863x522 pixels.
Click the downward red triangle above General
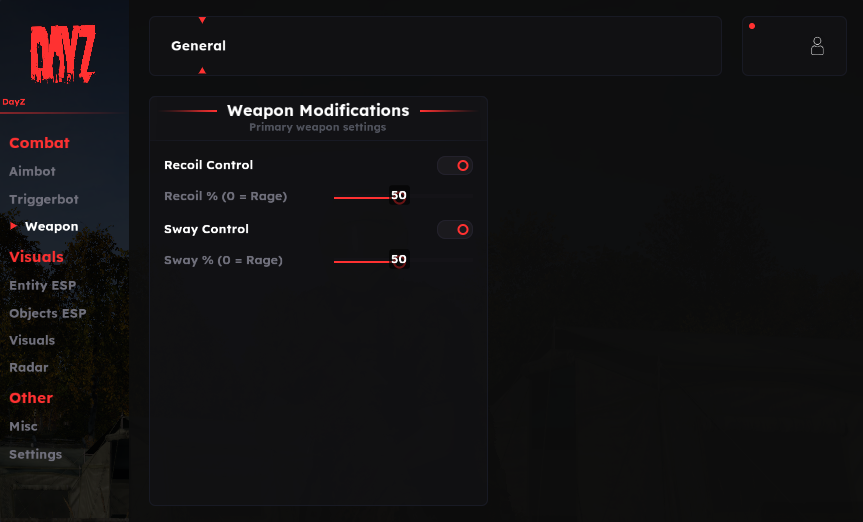point(203,20)
